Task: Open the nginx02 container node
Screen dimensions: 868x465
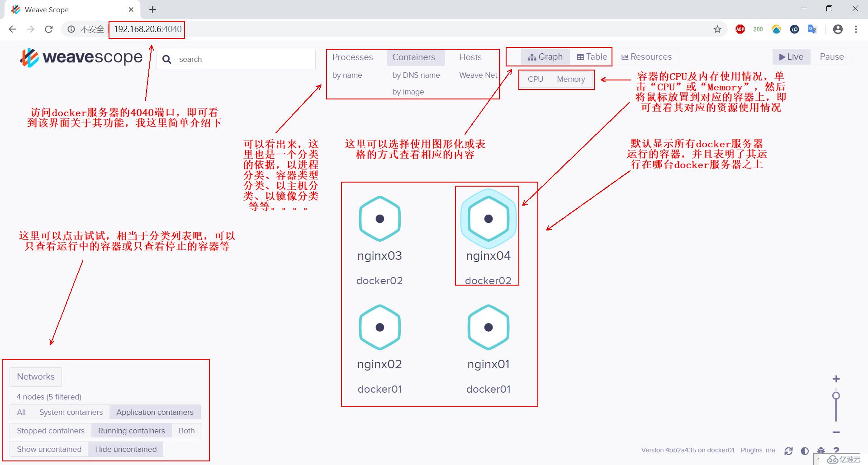Action: [379, 327]
